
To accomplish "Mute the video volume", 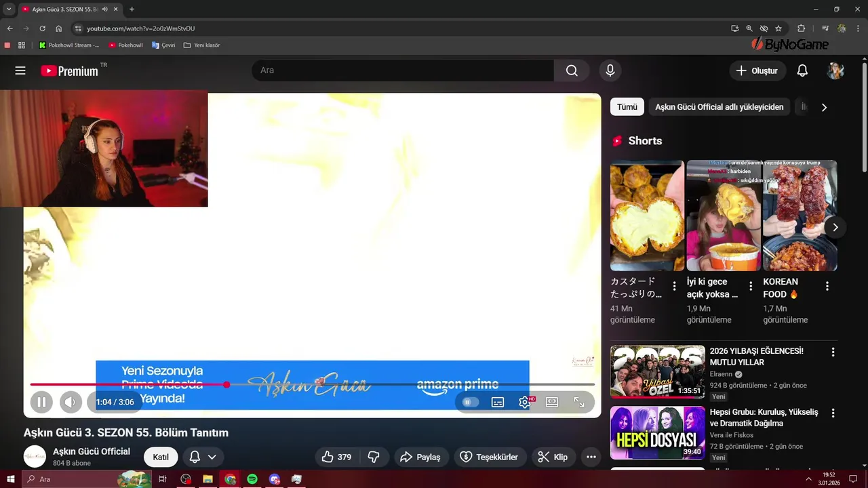I will pyautogui.click(x=71, y=402).
